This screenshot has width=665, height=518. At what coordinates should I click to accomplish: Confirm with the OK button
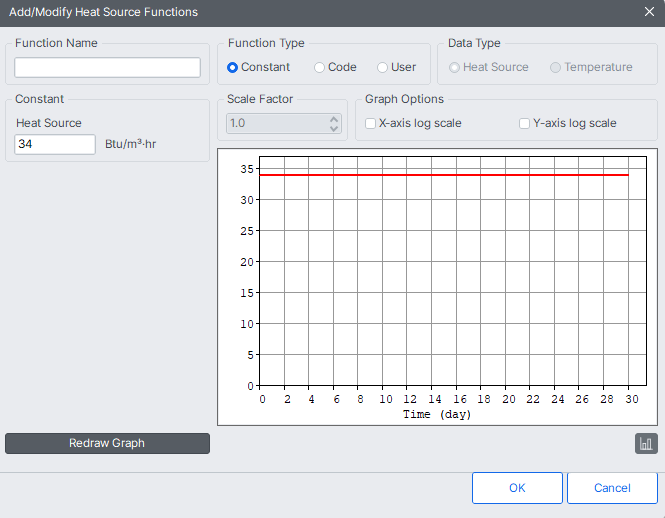click(517, 488)
